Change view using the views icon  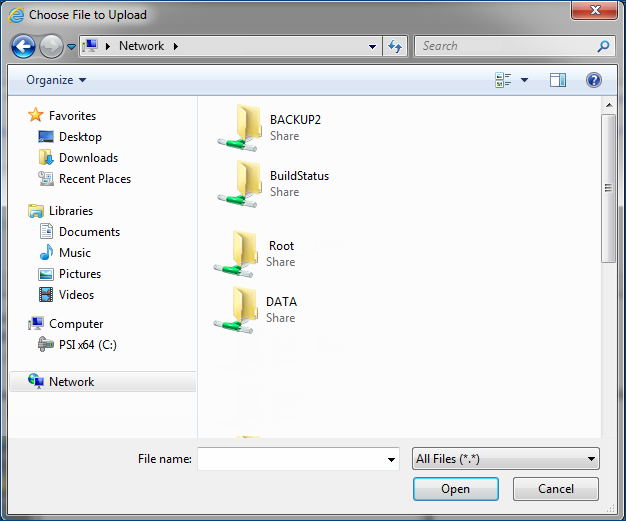tap(504, 80)
